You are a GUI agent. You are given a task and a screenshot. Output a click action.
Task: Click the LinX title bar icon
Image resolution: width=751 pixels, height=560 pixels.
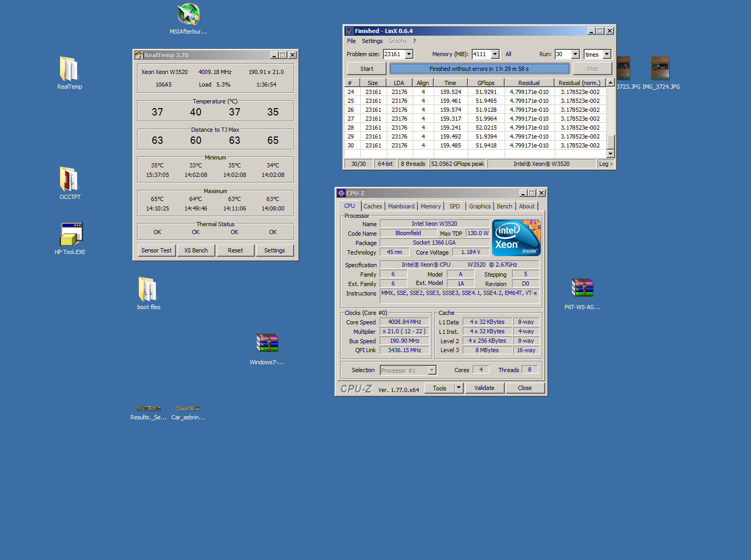click(x=350, y=31)
